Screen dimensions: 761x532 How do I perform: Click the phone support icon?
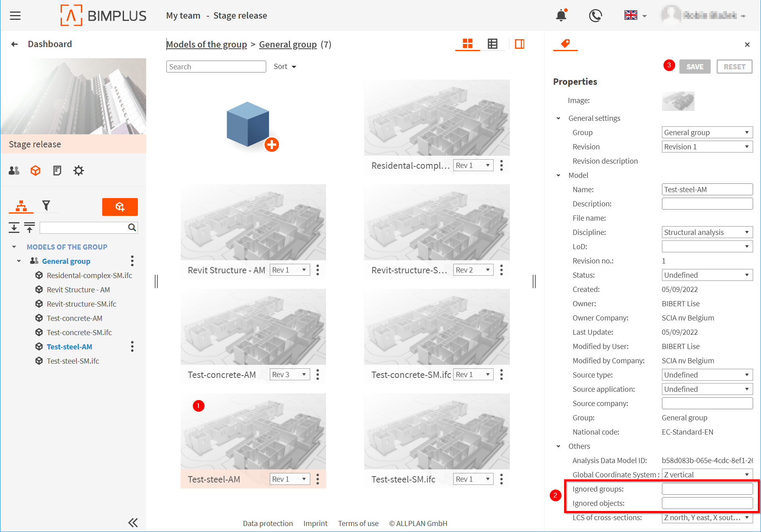[x=595, y=15]
